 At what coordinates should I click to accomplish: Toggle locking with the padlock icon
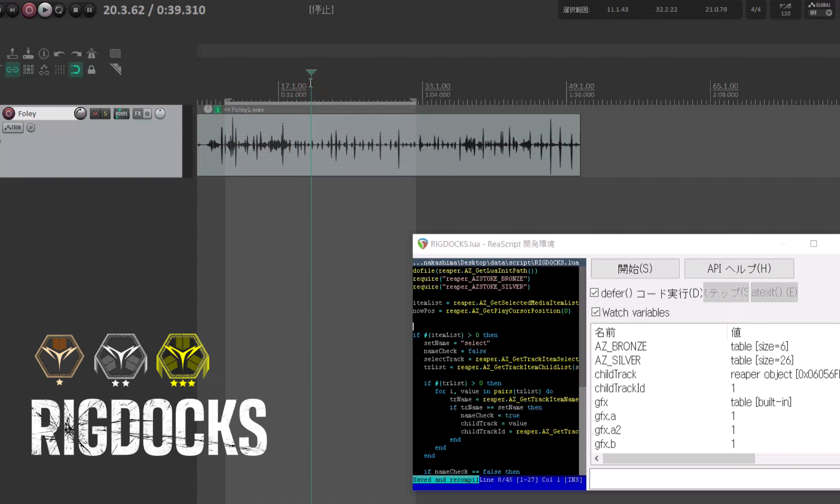(x=91, y=70)
